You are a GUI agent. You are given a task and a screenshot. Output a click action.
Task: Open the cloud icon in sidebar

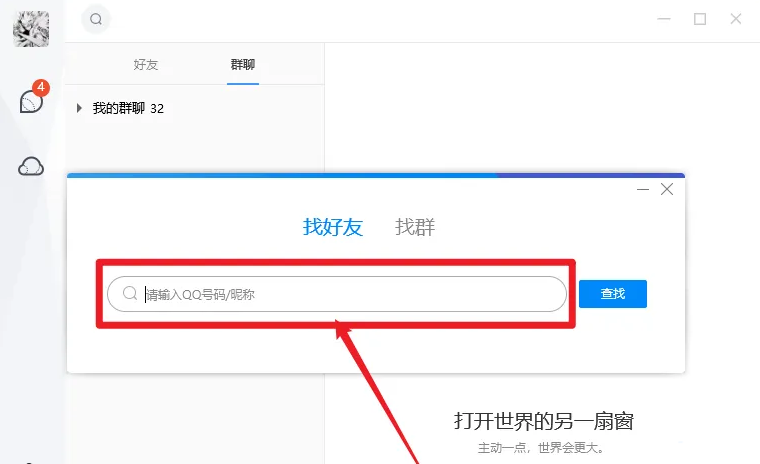pos(31,166)
